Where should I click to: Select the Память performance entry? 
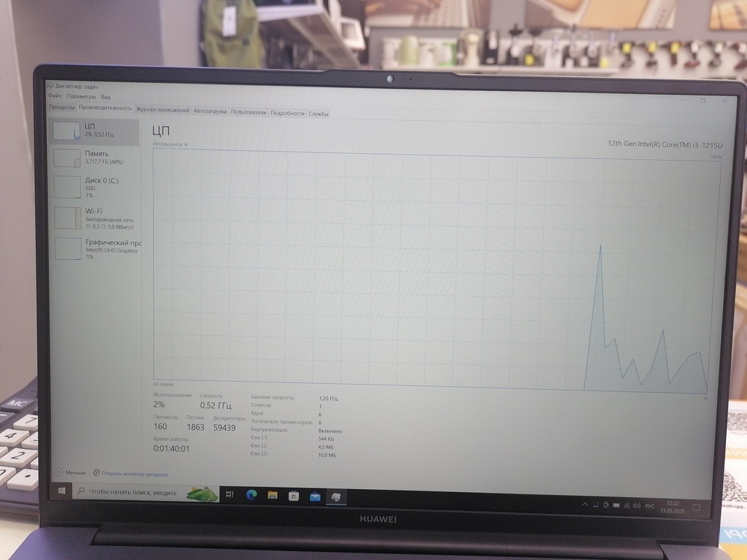pos(95,158)
